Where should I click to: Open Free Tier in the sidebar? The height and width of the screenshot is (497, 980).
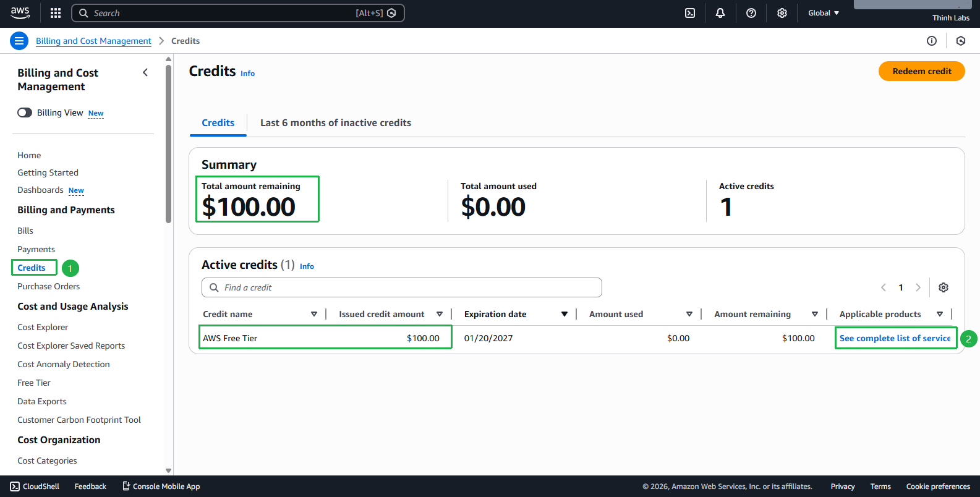[x=34, y=383]
